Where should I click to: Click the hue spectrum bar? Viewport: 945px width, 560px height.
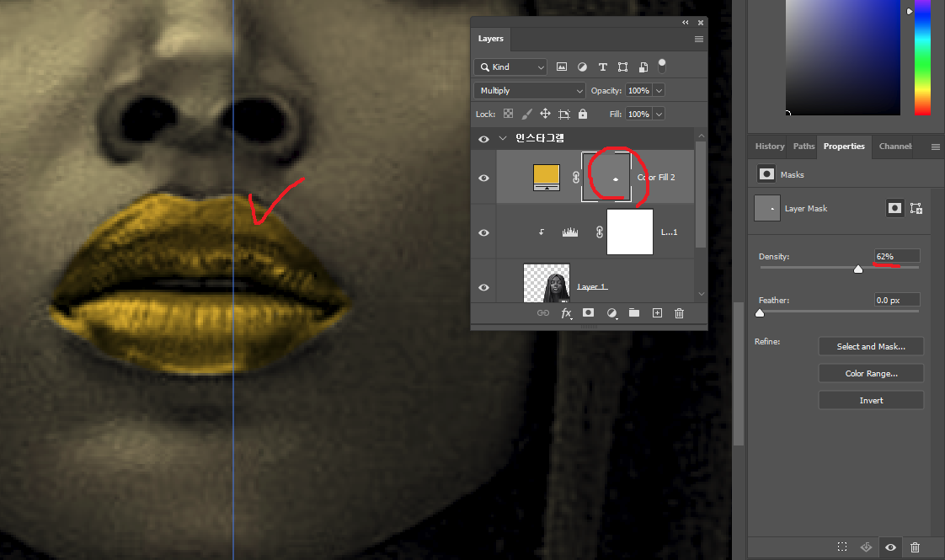point(922,57)
